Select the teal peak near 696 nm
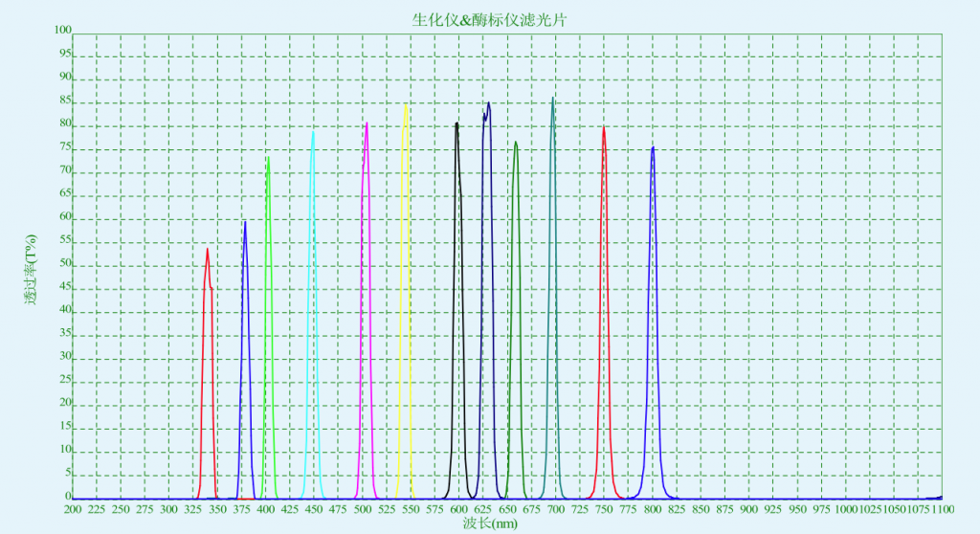Viewport: 980px width, 534px height. 552,100
